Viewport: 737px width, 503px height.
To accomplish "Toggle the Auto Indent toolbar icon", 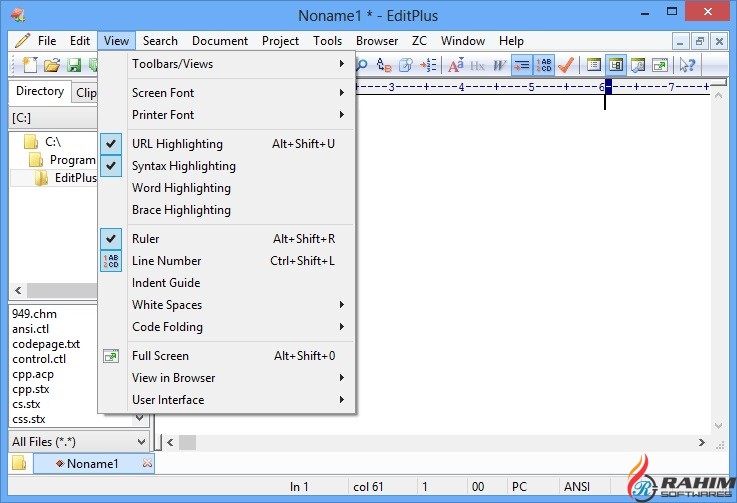I will point(521,65).
